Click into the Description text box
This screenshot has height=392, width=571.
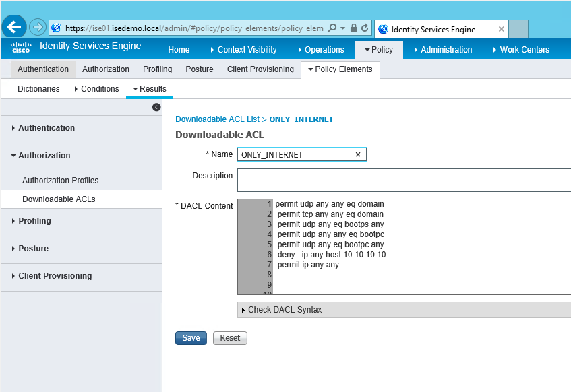click(x=404, y=180)
